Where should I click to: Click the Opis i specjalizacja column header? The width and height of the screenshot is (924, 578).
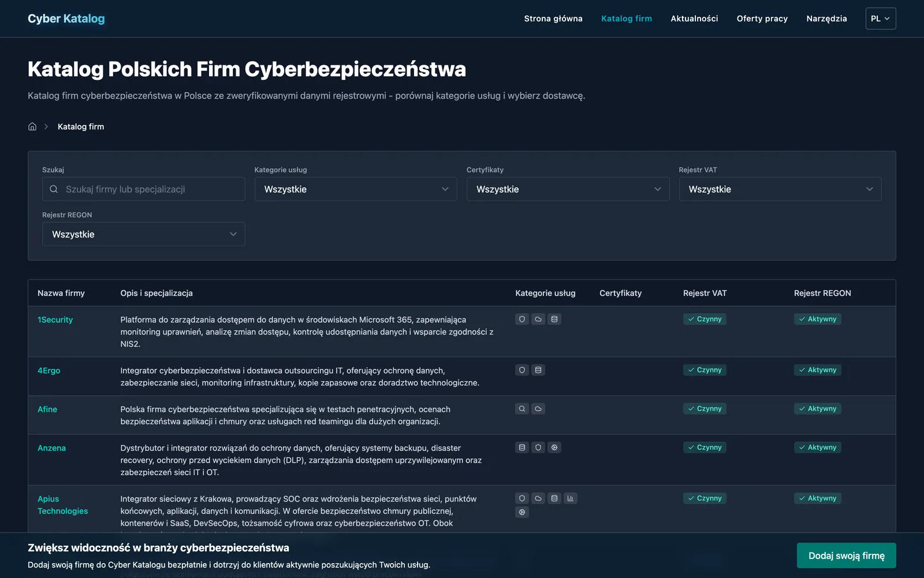[157, 293]
